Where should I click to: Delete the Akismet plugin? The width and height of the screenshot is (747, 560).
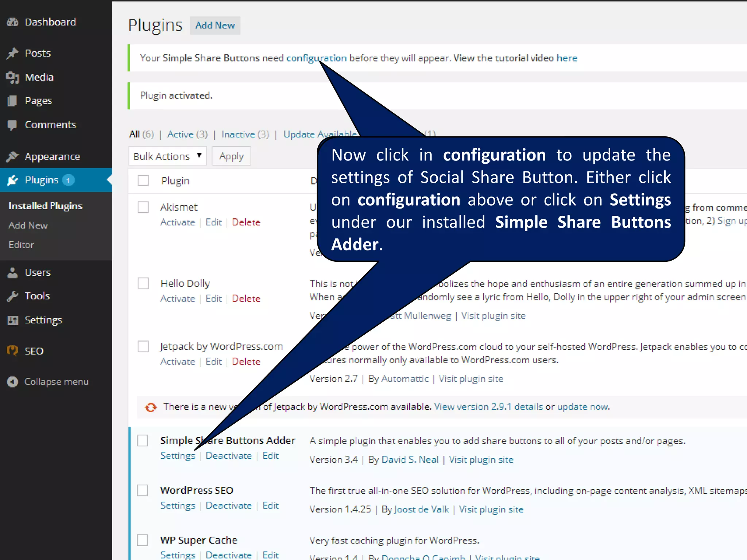[x=246, y=222]
